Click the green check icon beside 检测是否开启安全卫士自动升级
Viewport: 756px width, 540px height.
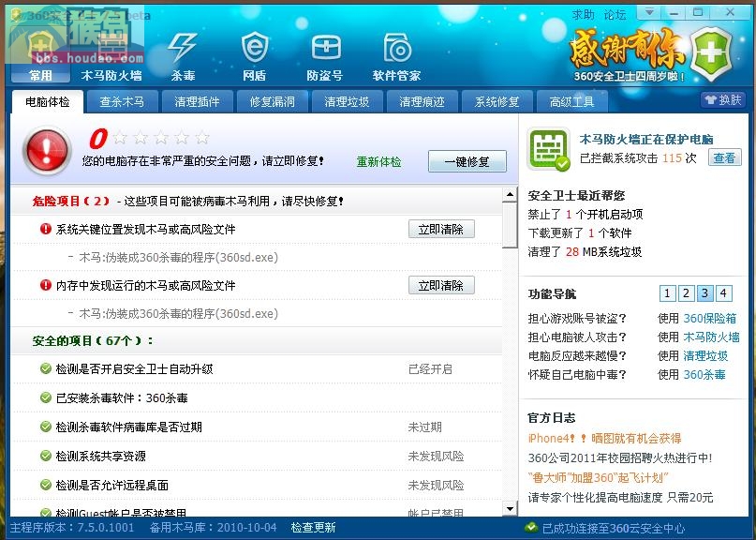click(x=46, y=369)
